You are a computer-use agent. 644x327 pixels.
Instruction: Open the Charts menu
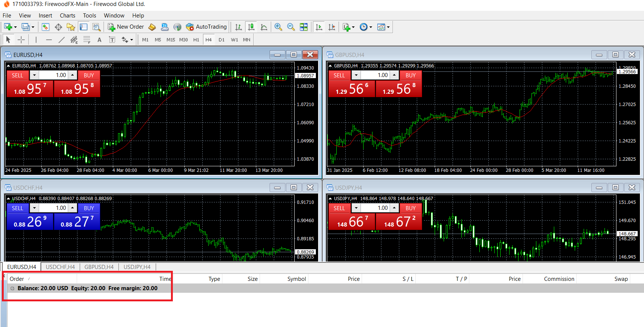pyautogui.click(x=67, y=16)
